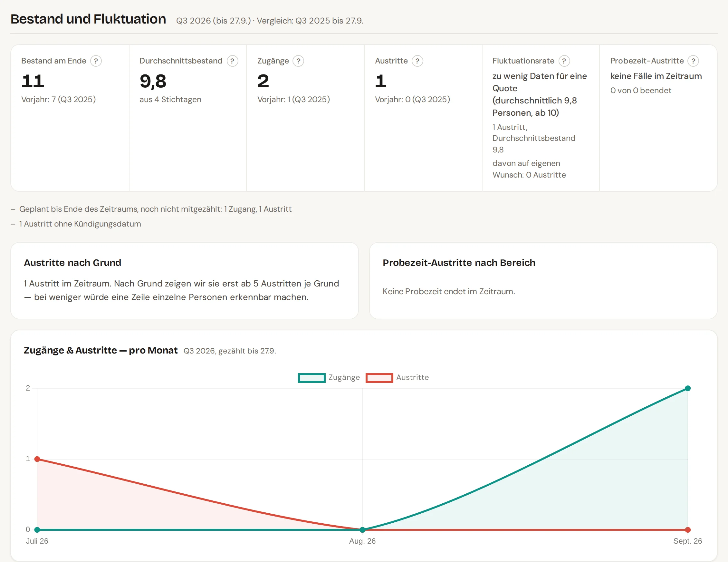The width and height of the screenshot is (728, 562).
Task: Select the Juli 26 Austritte data point
Action: click(x=37, y=459)
